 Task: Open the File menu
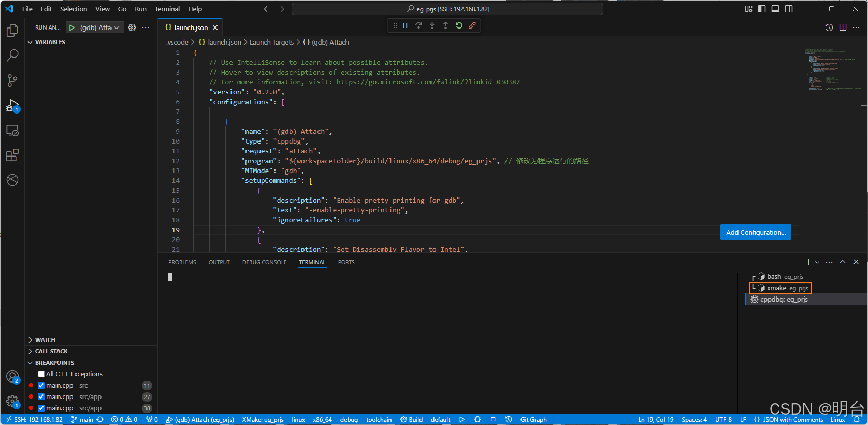click(27, 9)
